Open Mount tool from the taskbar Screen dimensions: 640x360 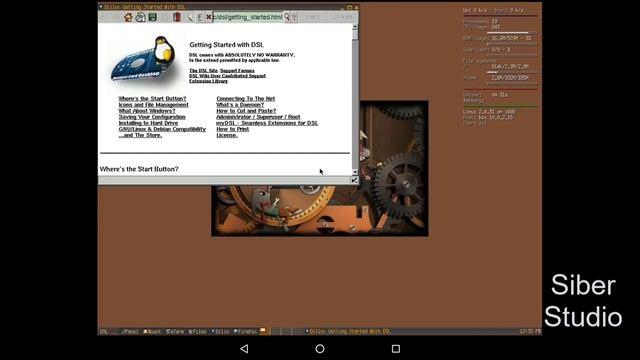click(x=152, y=331)
